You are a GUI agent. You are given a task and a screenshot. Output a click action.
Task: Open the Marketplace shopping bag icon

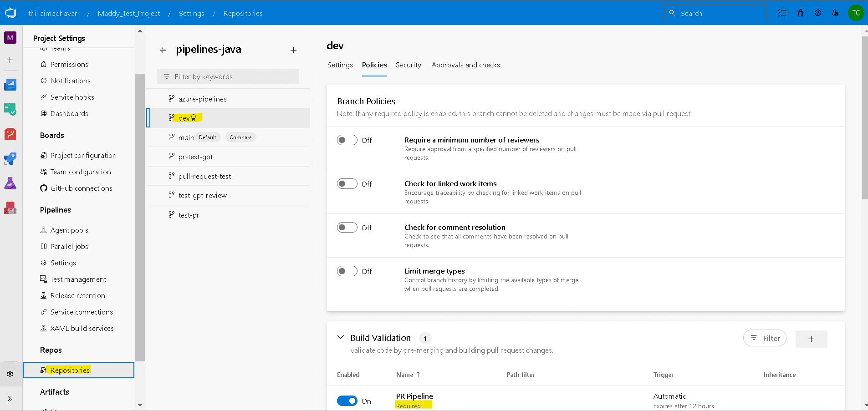click(x=800, y=13)
